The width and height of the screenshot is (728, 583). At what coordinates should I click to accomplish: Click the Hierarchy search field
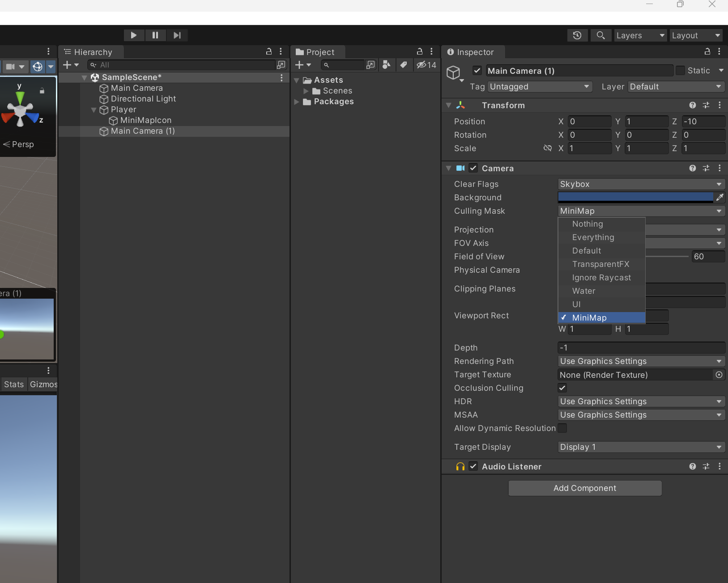[x=181, y=65]
